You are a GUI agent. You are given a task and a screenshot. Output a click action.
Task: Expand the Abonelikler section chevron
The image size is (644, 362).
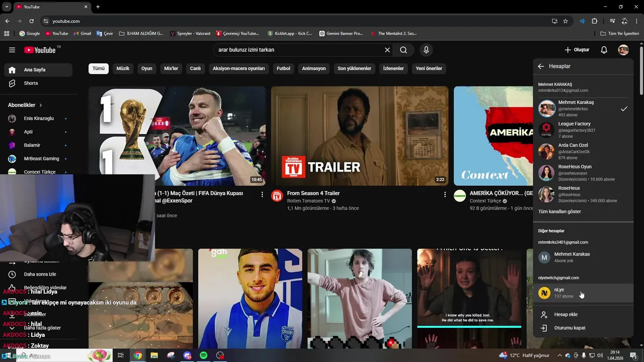[41, 105]
